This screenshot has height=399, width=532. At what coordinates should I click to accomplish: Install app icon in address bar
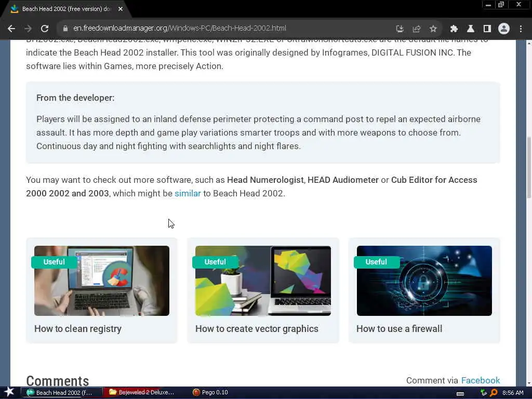click(400, 29)
